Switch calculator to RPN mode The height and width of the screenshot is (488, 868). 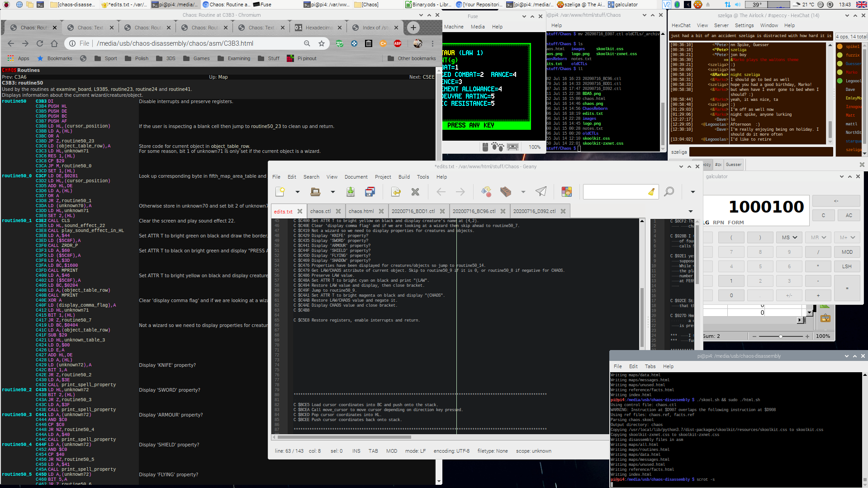[x=718, y=223]
